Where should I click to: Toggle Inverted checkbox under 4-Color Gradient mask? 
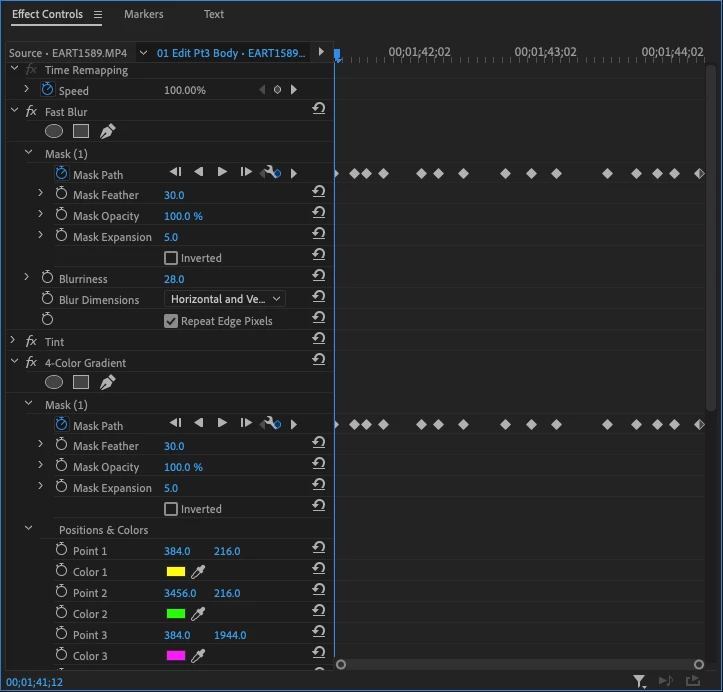tap(171, 509)
